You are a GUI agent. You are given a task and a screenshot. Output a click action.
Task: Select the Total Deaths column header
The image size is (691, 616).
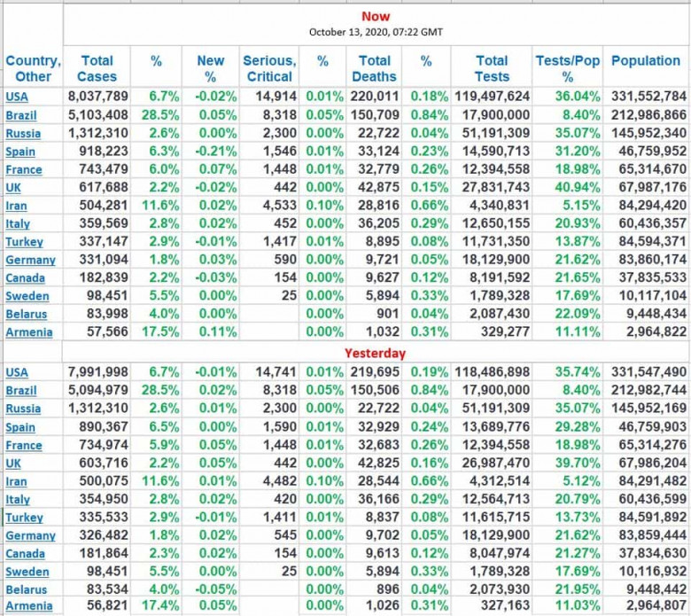(374, 68)
